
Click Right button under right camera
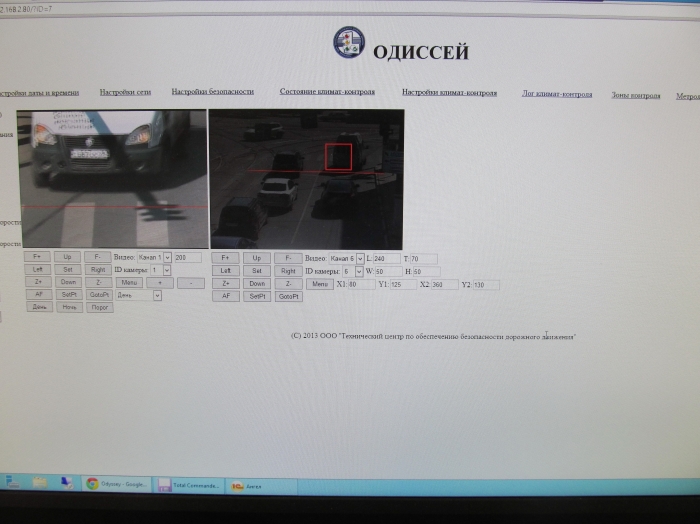tap(288, 271)
